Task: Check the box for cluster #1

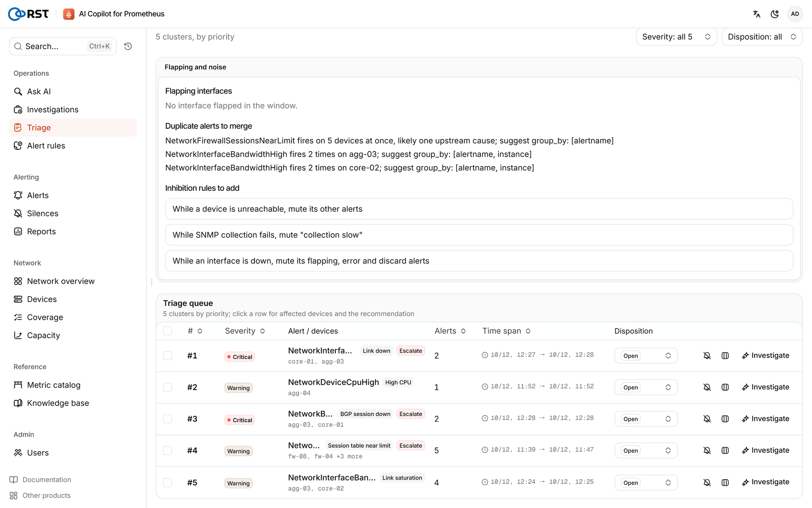Action: click(167, 356)
